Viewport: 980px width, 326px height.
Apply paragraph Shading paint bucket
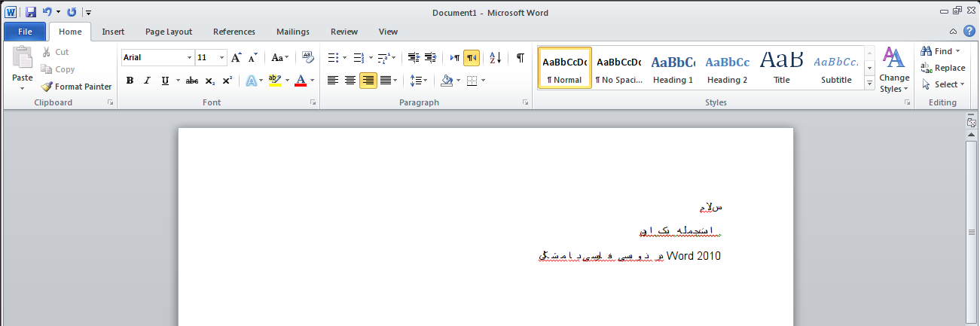point(447,81)
